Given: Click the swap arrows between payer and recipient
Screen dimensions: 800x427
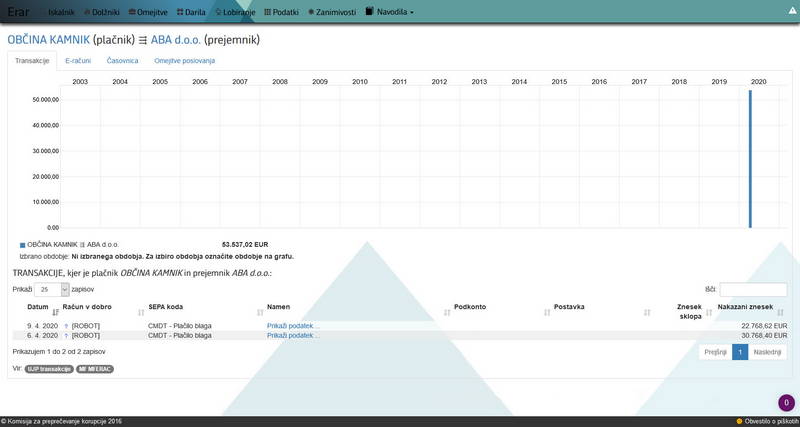Looking at the screenshot, I should tap(143, 40).
